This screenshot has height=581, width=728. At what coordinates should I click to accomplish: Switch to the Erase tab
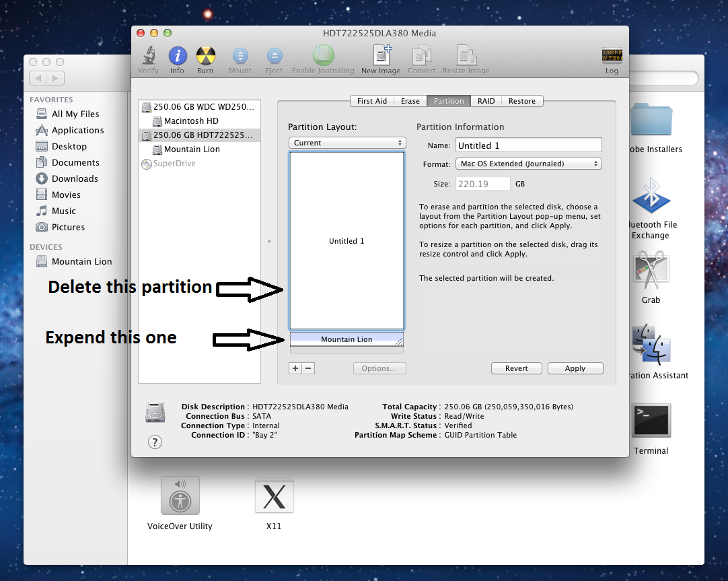410,101
